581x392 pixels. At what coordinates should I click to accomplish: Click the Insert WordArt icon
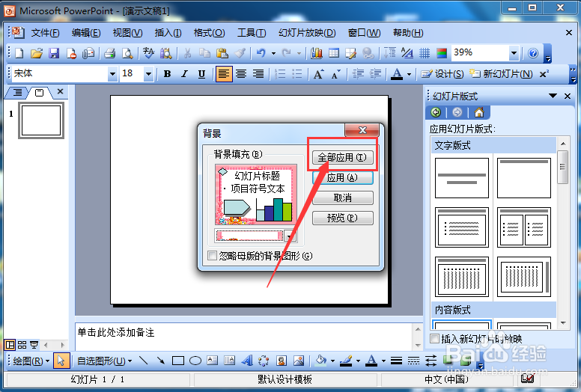click(246, 360)
